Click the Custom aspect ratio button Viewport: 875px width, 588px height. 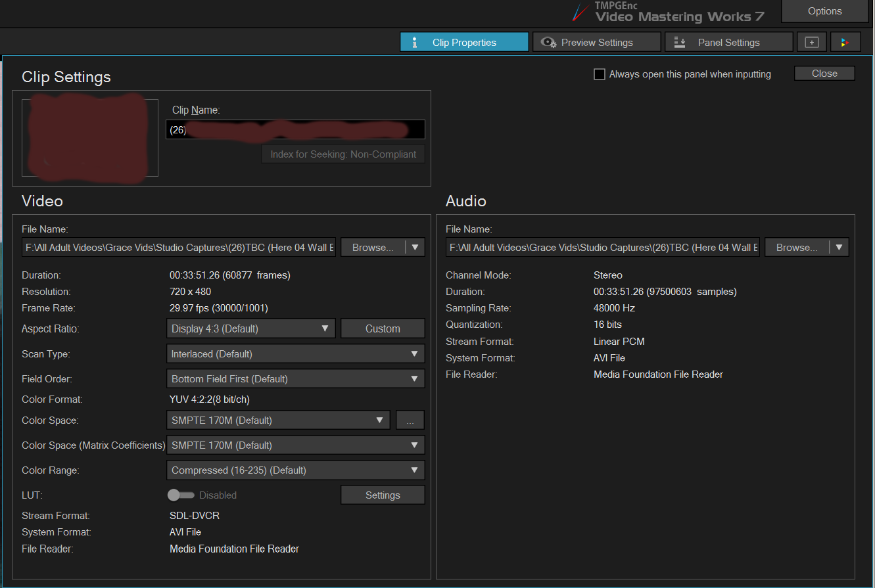[383, 328]
